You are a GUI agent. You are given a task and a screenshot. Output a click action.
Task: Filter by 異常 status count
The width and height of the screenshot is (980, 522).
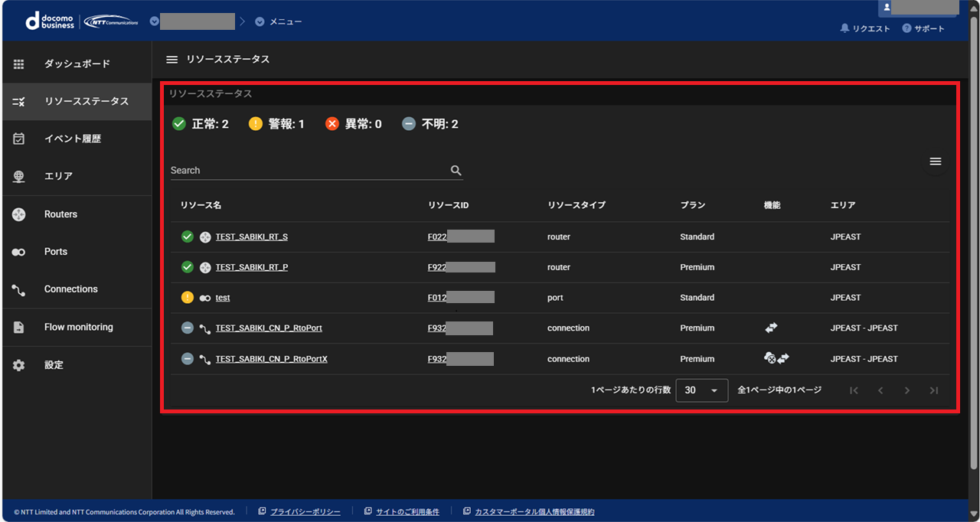coord(354,124)
